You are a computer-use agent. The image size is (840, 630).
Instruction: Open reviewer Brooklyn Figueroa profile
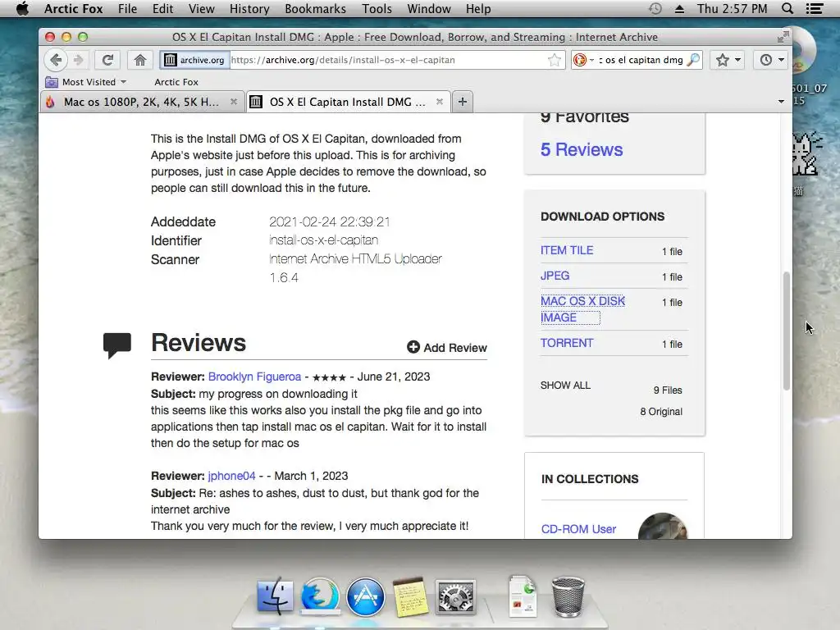(254, 377)
